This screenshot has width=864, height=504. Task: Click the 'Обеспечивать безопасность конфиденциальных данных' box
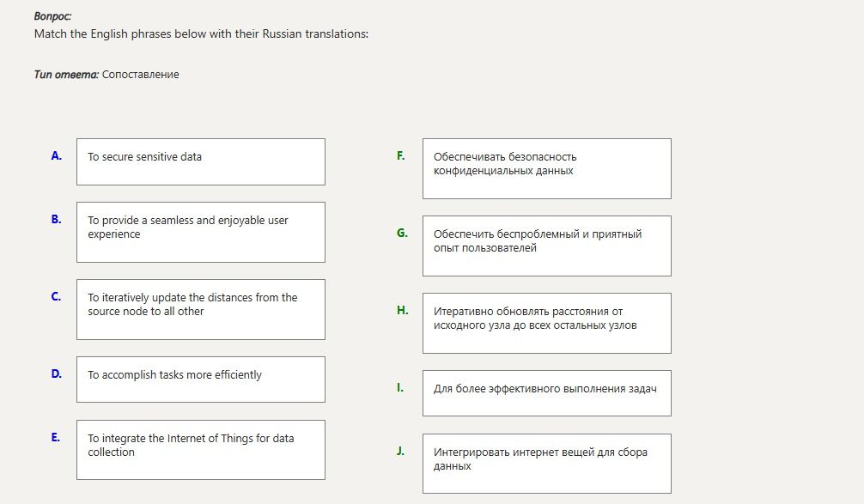(x=546, y=168)
